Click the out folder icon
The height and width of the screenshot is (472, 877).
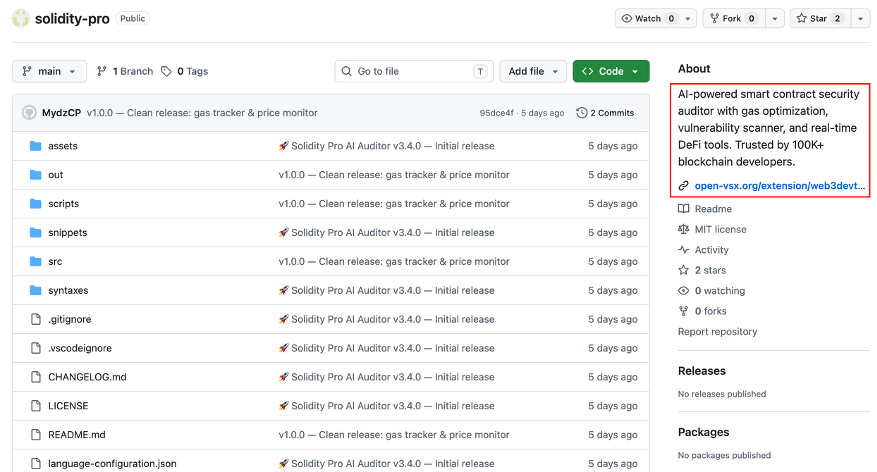pyautogui.click(x=35, y=174)
